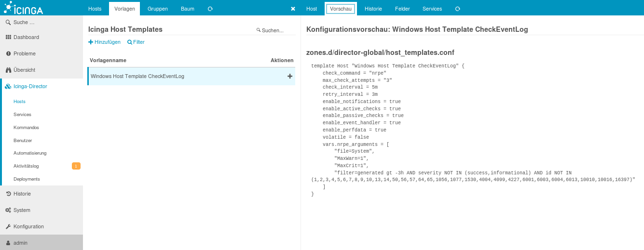Click plus icon on Windows Host Template row
The width and height of the screenshot is (644, 250).
pyautogui.click(x=290, y=76)
